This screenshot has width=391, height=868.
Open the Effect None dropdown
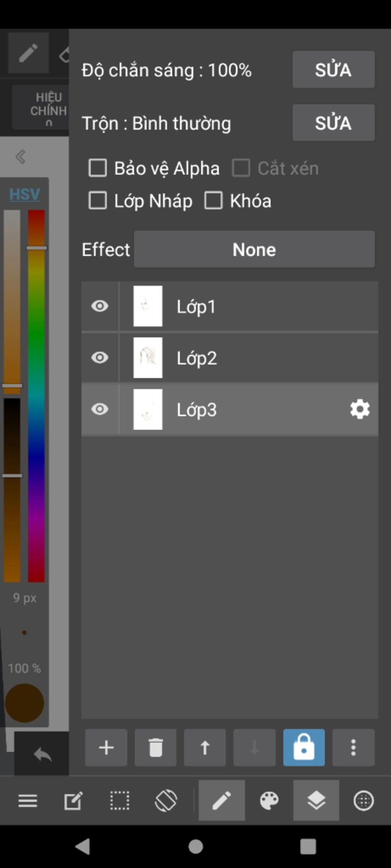[x=254, y=249]
